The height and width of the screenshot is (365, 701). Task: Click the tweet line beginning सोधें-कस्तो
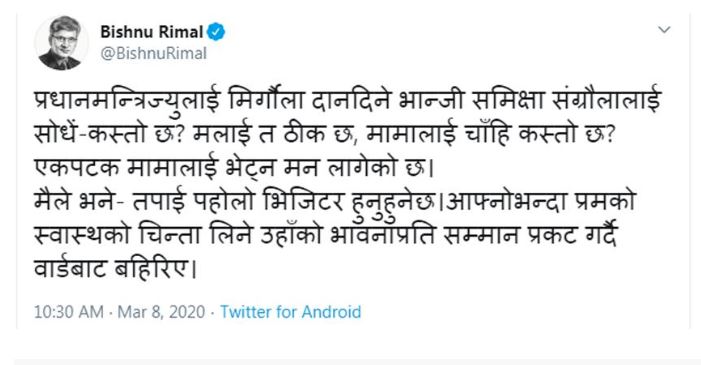325,134
